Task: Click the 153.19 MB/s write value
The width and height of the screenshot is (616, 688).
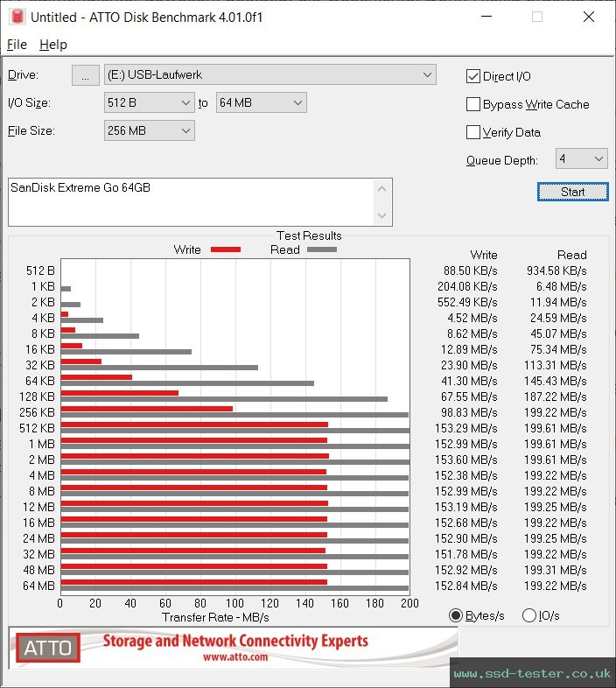Action: (466, 507)
